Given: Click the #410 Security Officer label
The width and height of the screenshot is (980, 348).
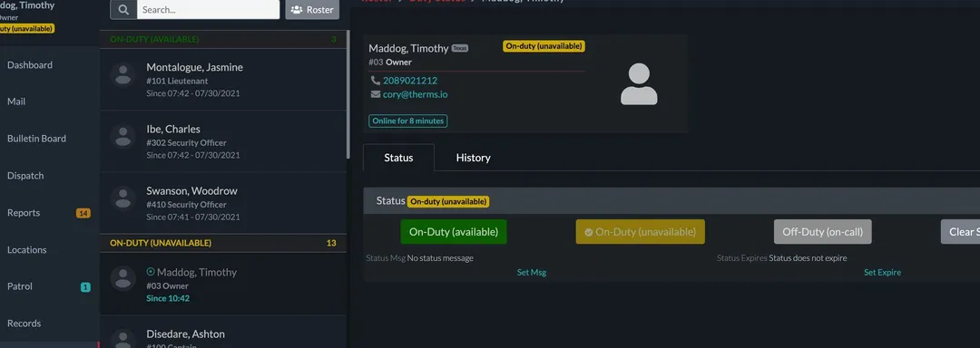Looking at the screenshot, I should click(x=187, y=205).
